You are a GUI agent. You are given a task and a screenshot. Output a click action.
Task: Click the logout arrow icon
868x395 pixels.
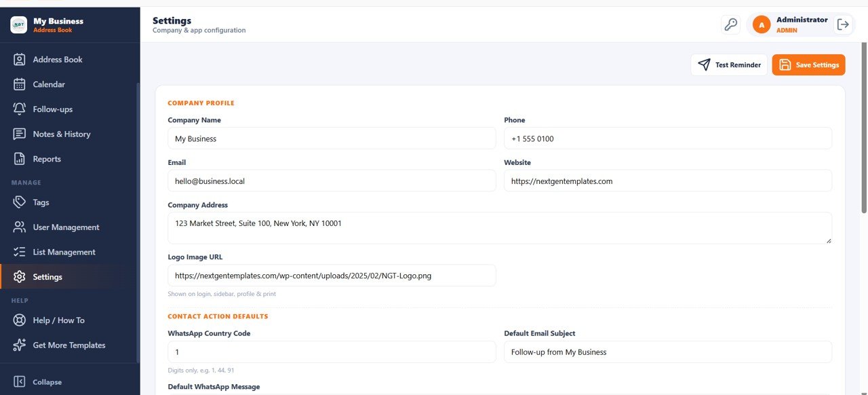[843, 24]
